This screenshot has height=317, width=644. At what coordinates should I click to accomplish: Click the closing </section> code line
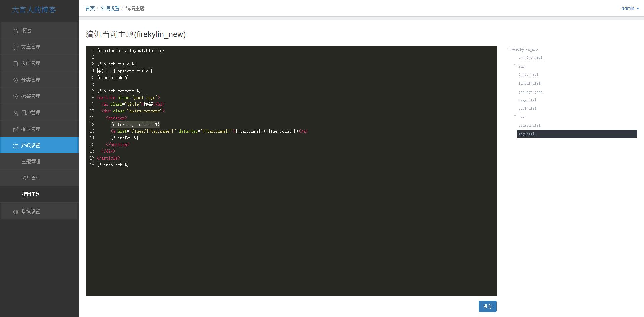pos(117,144)
